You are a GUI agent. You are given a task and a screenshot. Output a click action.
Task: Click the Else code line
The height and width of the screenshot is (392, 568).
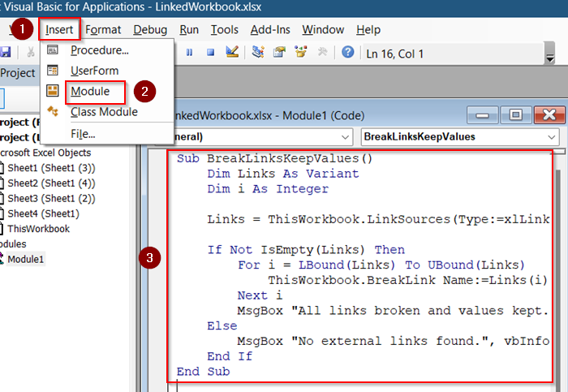[222, 326]
